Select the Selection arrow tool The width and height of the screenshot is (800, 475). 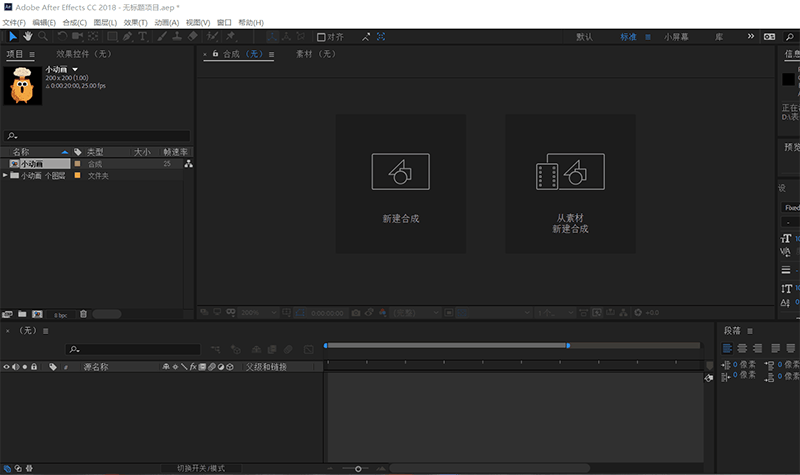coord(13,36)
